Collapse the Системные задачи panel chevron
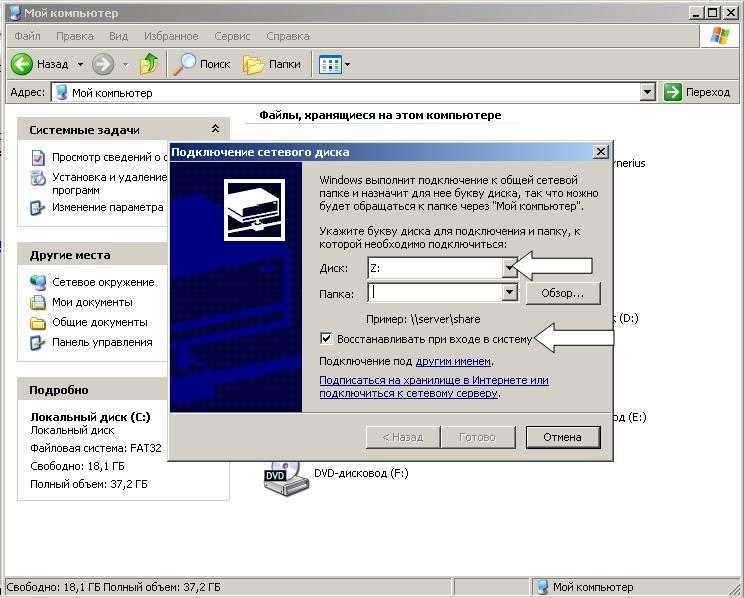Screen dimensions: 744x598 pos(215,129)
